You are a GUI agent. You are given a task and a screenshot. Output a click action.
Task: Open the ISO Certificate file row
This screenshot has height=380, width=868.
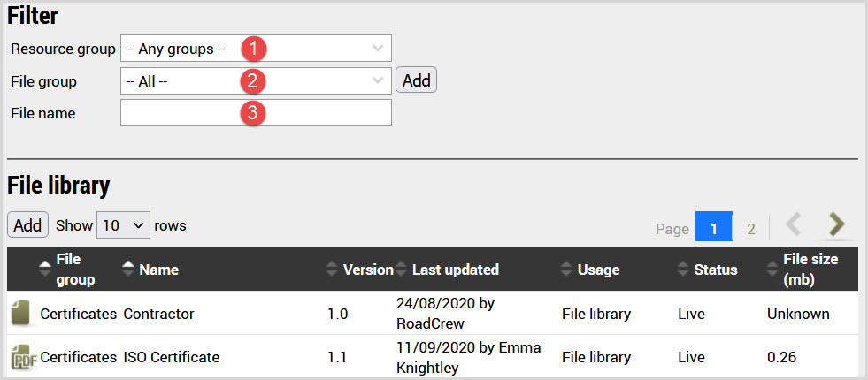(171, 357)
